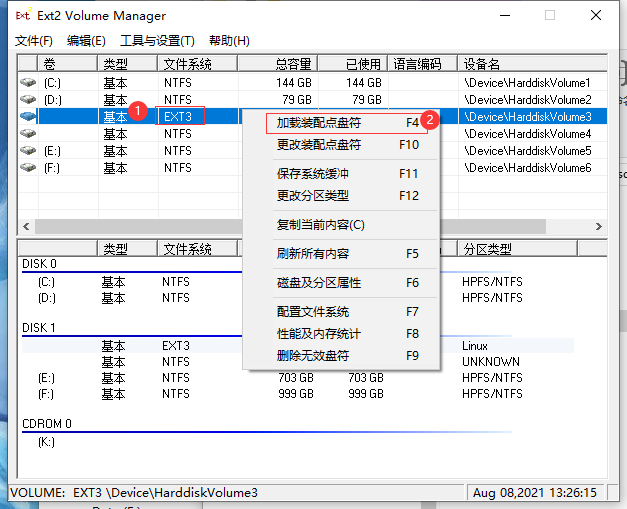This screenshot has height=509, width=627.
Task: Select (K:) under CDROM 0
Action: (46, 441)
